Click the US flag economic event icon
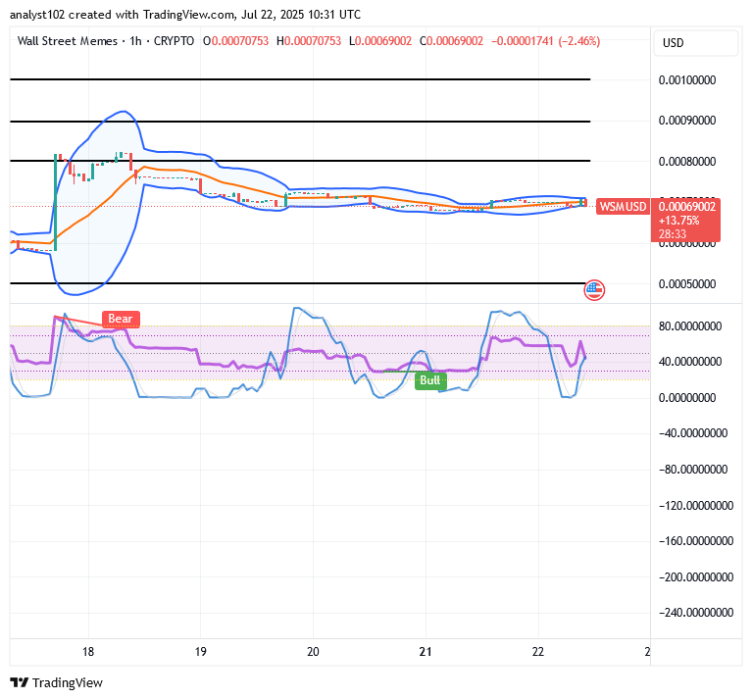 coord(594,290)
